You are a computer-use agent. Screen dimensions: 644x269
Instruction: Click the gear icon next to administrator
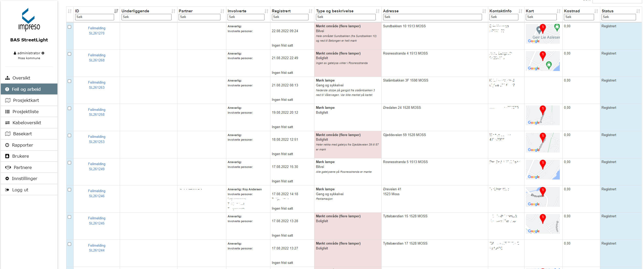click(43, 53)
